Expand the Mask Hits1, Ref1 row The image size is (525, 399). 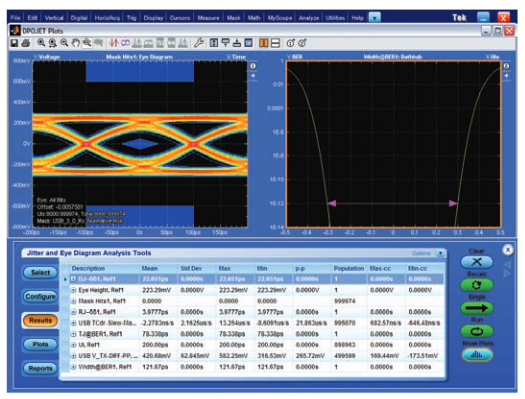pyautogui.click(x=73, y=301)
